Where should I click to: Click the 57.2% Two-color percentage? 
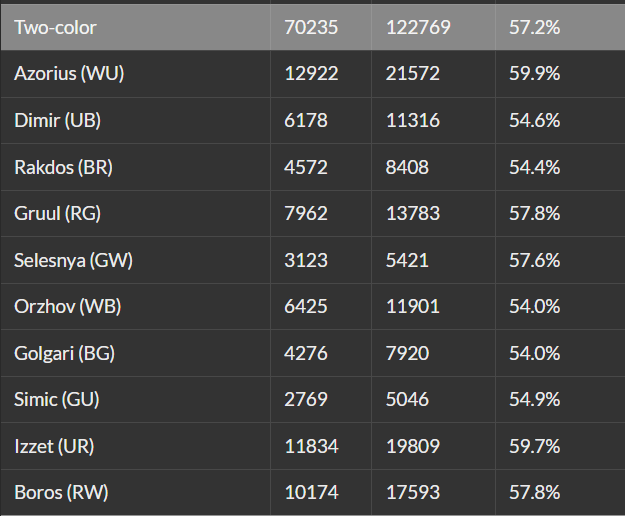pyautogui.click(x=534, y=27)
